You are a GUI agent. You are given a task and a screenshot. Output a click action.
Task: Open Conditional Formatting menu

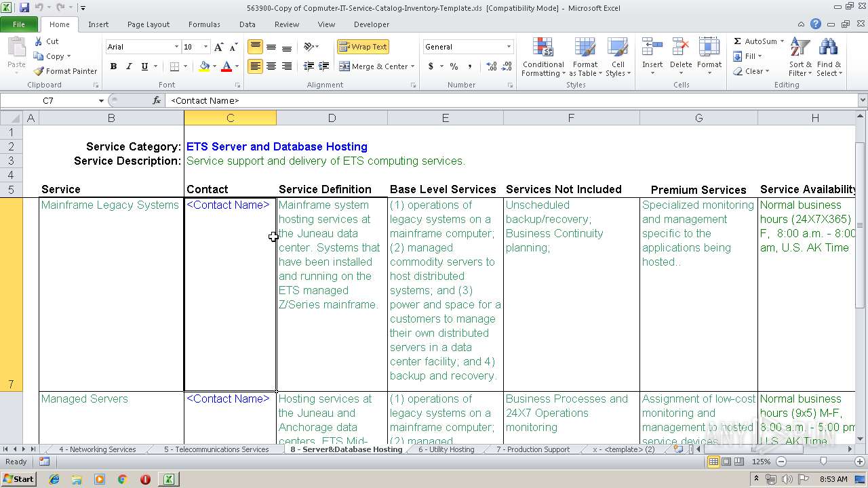543,58
